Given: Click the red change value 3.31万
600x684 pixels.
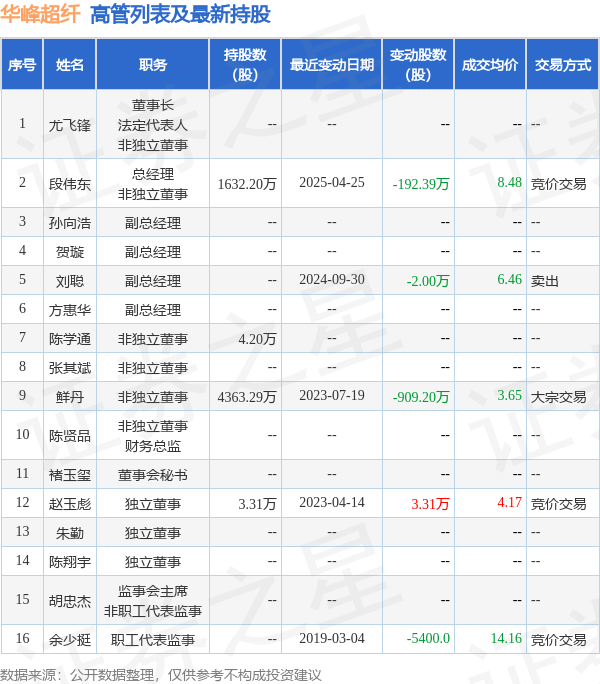Looking at the screenshot, I should coord(430,504).
